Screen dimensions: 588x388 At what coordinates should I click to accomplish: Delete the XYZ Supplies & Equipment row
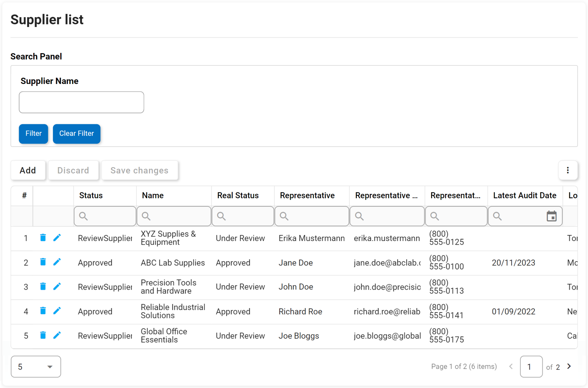(43, 237)
